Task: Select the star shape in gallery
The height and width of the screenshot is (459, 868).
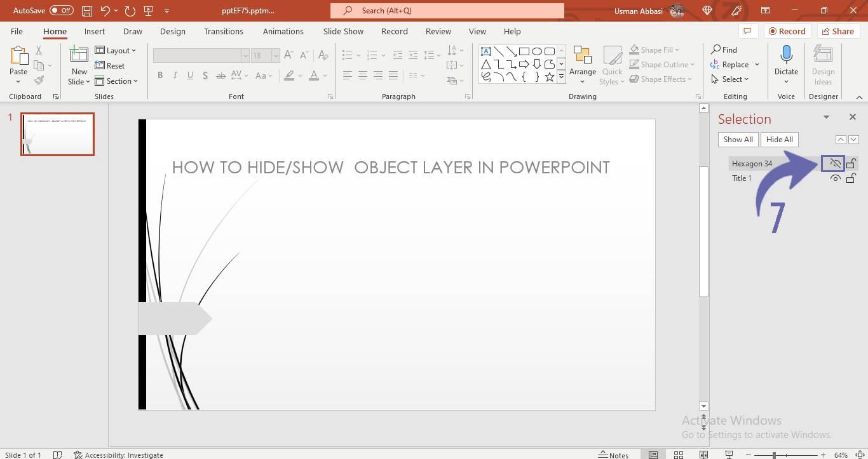Action: coord(550,77)
